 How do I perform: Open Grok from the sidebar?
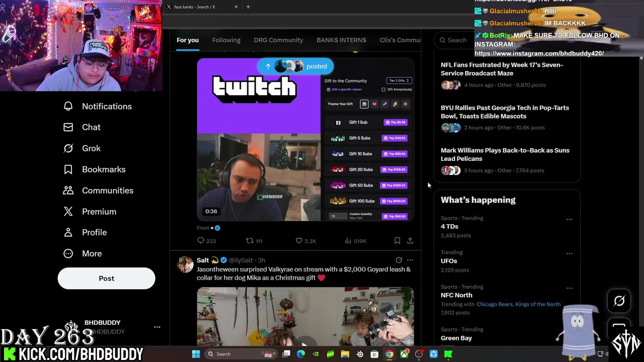point(82,148)
